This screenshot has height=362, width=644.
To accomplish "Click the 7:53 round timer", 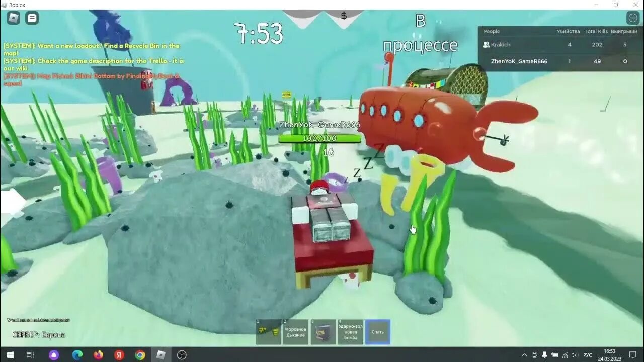I will tap(259, 34).
